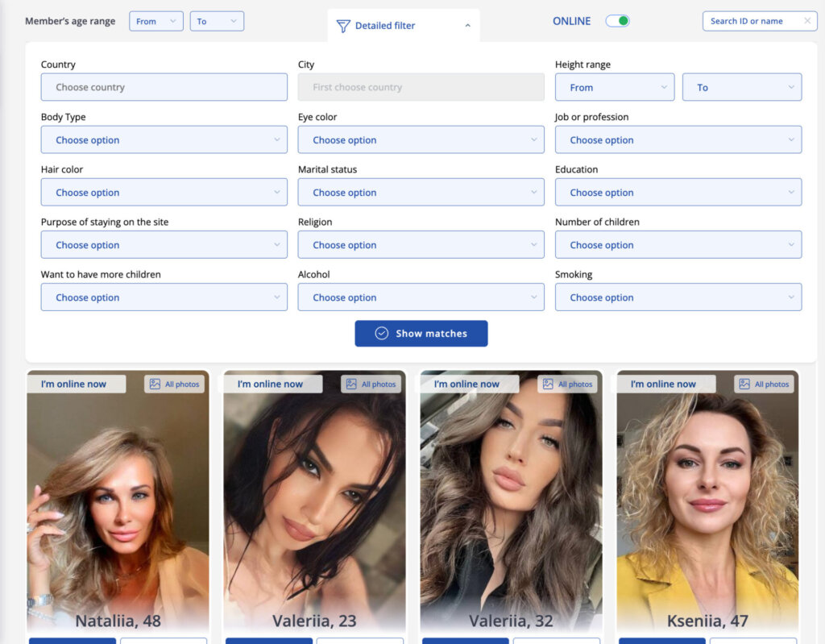The height and width of the screenshot is (644, 825).
Task: Click the funnel icon beside Detailed filter
Action: [343, 25]
